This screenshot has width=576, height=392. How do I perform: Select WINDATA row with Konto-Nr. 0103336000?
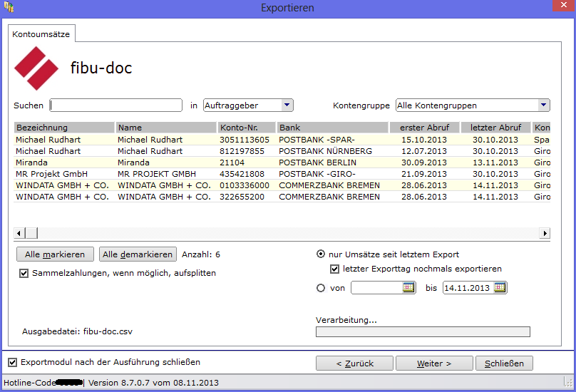[x=282, y=185]
